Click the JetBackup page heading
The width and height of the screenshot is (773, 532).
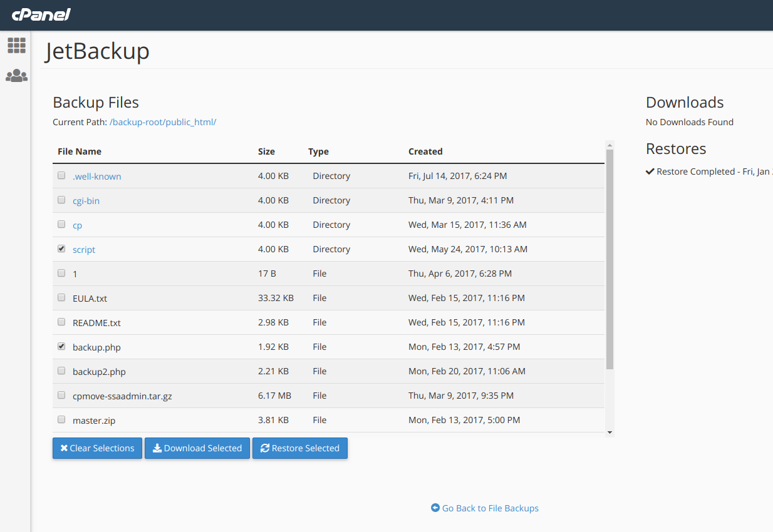pos(97,51)
